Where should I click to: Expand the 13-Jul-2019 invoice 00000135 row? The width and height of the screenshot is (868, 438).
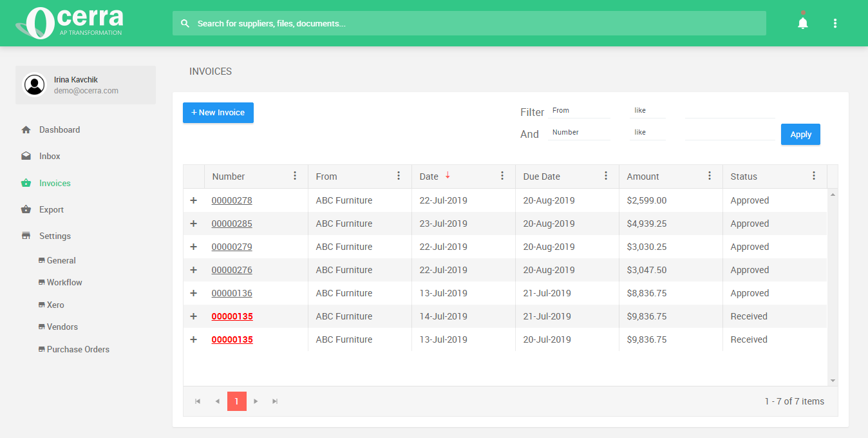click(193, 339)
